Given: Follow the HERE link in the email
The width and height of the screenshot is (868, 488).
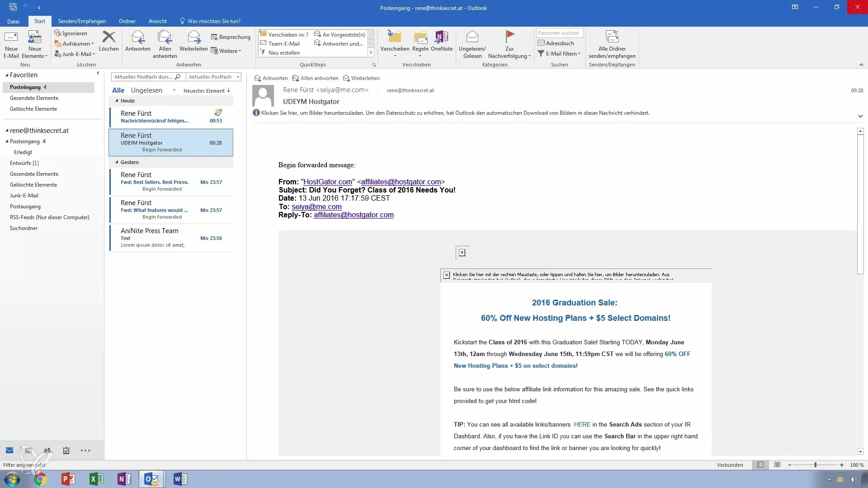Looking at the screenshot, I should coord(582,424).
